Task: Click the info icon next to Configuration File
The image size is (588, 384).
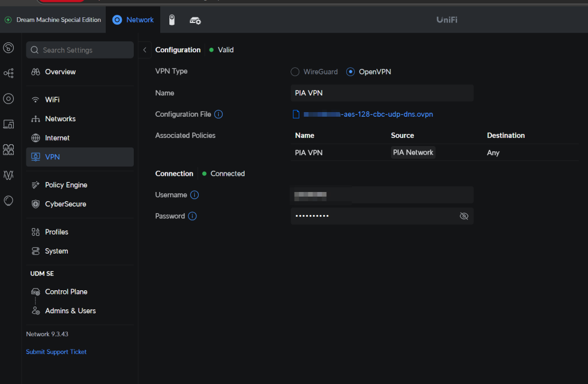Action: (219, 114)
